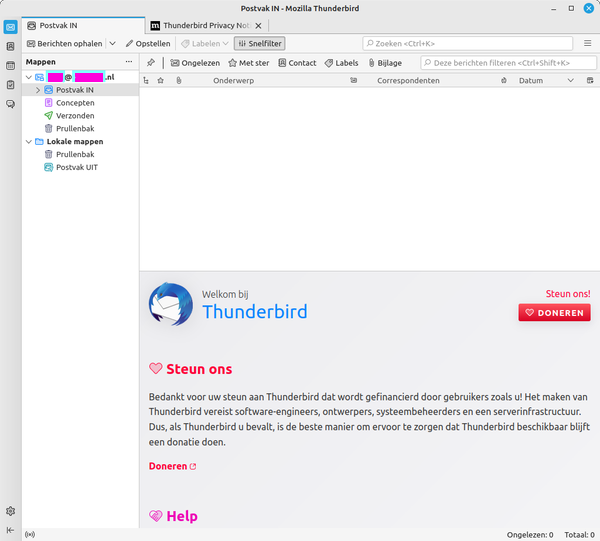Toggle the Snelfilter bar button
600x541 pixels.
click(x=259, y=44)
